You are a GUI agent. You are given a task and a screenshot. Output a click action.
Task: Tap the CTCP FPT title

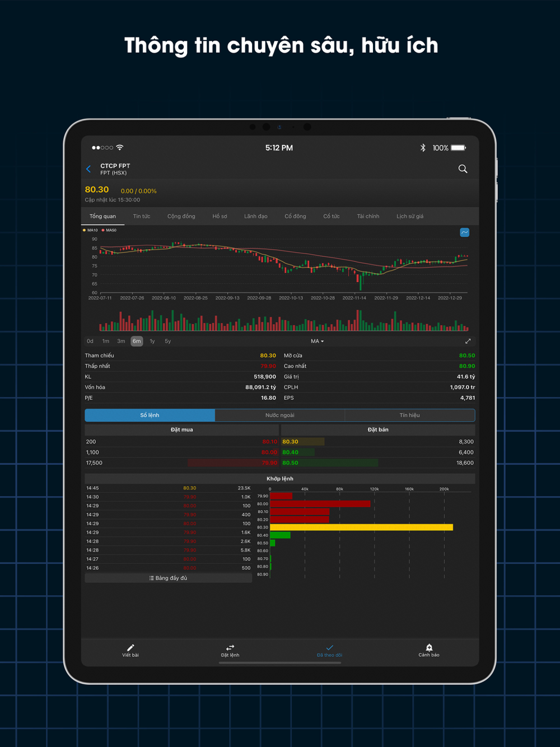pyautogui.click(x=115, y=166)
